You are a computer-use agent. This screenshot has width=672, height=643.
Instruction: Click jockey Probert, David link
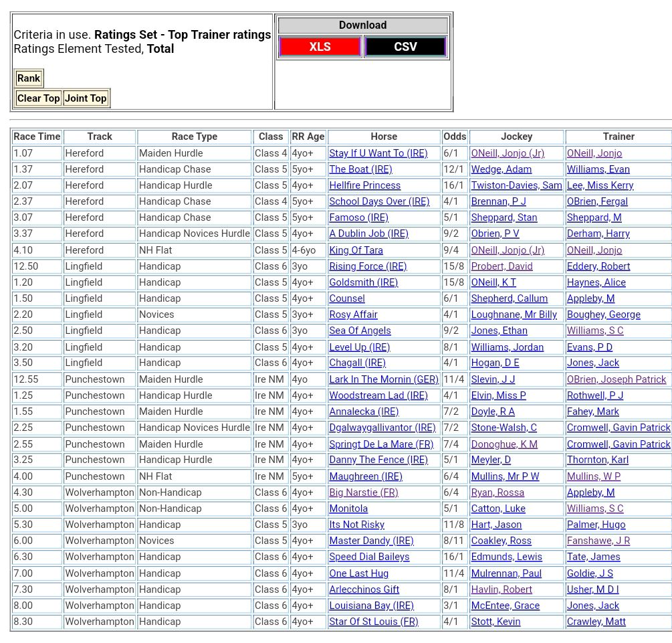pos(501,266)
